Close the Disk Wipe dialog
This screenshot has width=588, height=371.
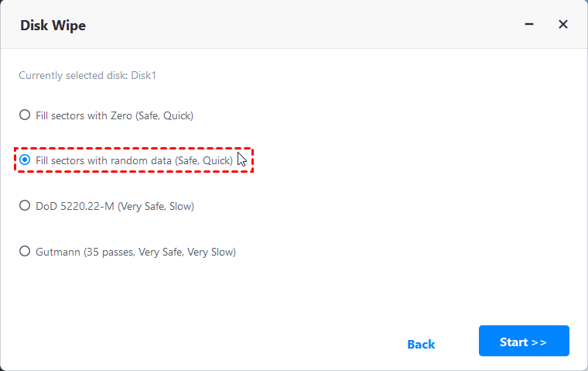[563, 25]
